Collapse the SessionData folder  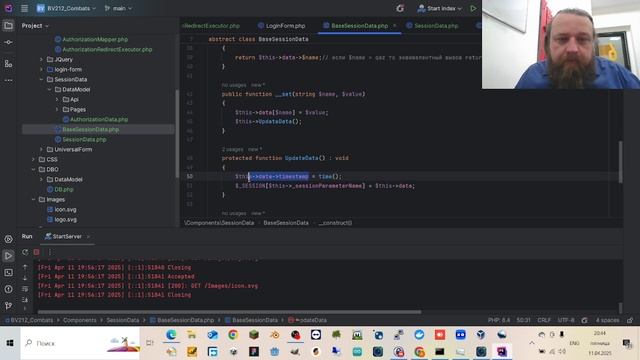[x=41, y=80]
